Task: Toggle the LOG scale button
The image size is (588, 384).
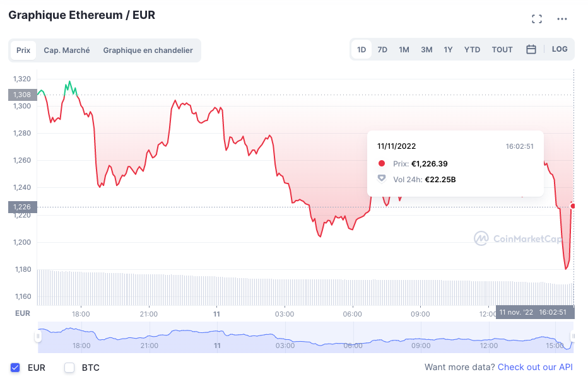Action: (560, 49)
